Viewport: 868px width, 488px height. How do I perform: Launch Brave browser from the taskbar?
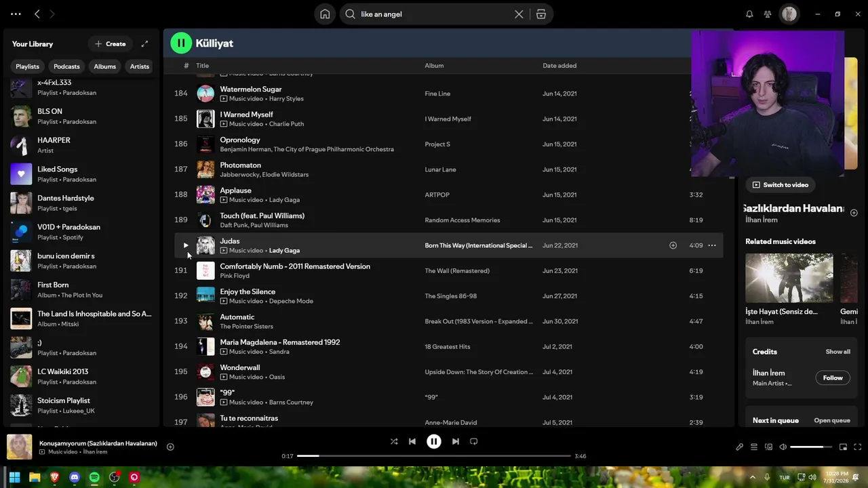click(x=54, y=477)
